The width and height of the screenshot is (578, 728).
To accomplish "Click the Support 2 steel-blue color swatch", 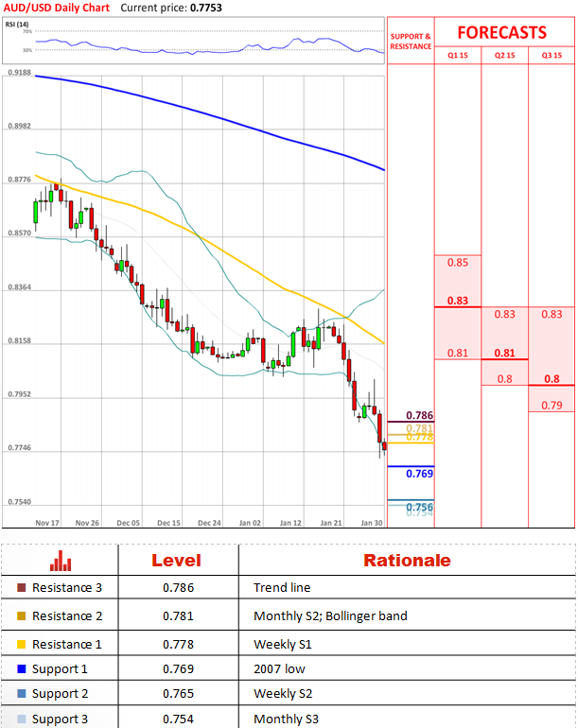I will click(x=22, y=694).
